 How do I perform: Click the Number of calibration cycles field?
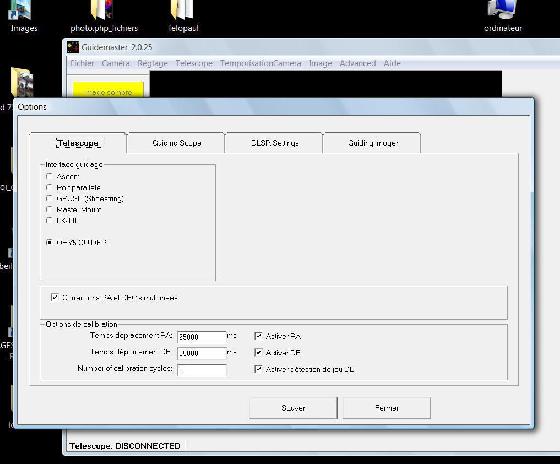(202, 370)
